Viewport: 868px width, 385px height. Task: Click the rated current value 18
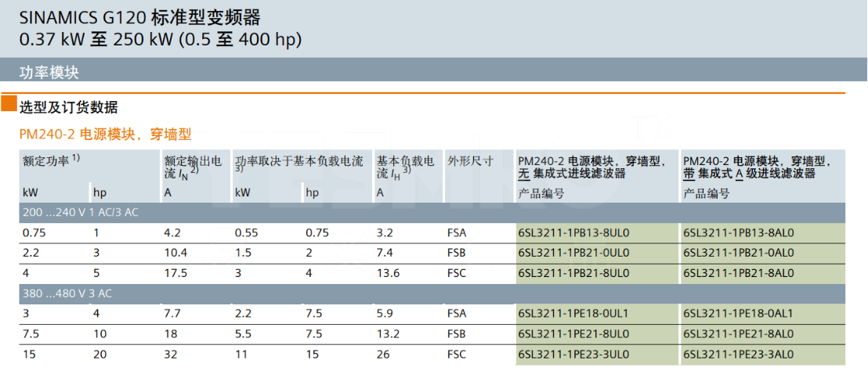click(x=170, y=333)
